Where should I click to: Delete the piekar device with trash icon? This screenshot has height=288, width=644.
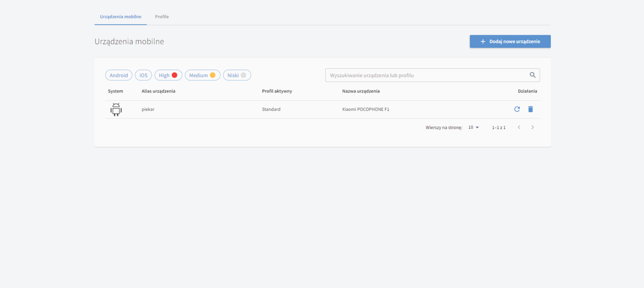click(x=530, y=109)
